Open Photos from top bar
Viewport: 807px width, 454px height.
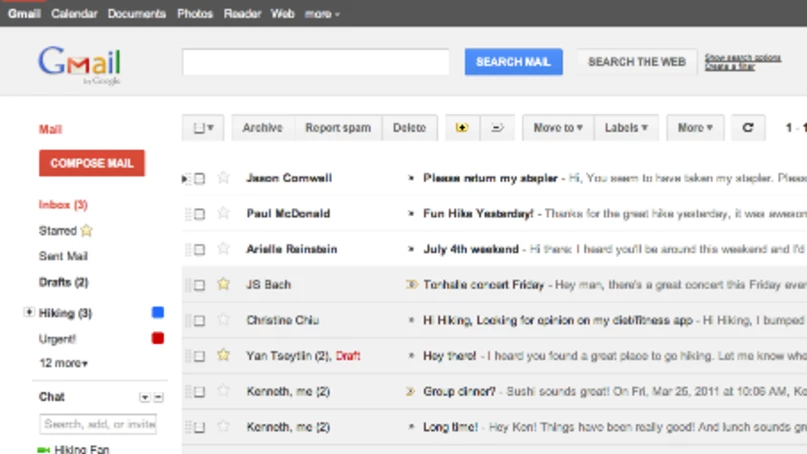pos(195,14)
